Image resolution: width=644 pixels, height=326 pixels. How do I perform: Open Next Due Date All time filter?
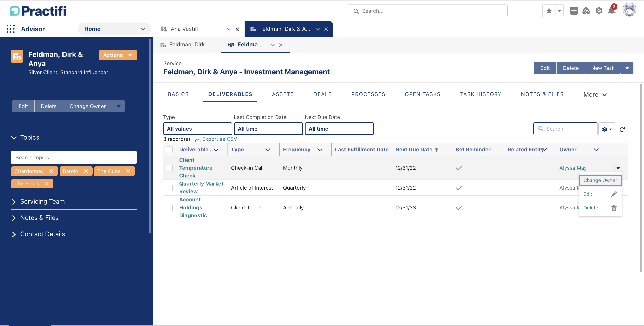pos(339,129)
